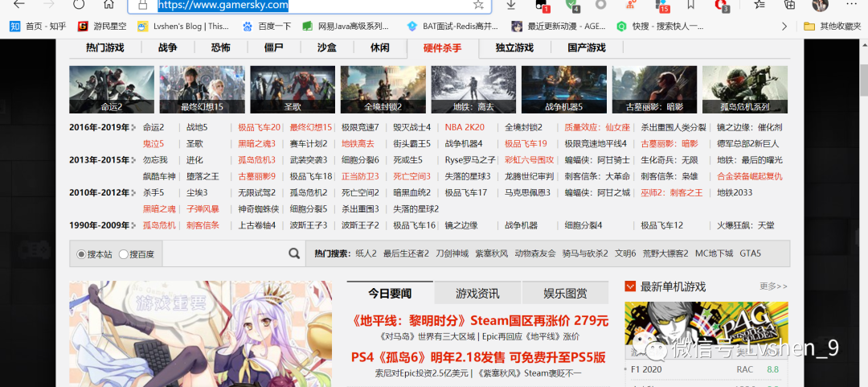The image size is (868, 387).
Task: Switch to the 沙盒 tab
Action: (326, 47)
